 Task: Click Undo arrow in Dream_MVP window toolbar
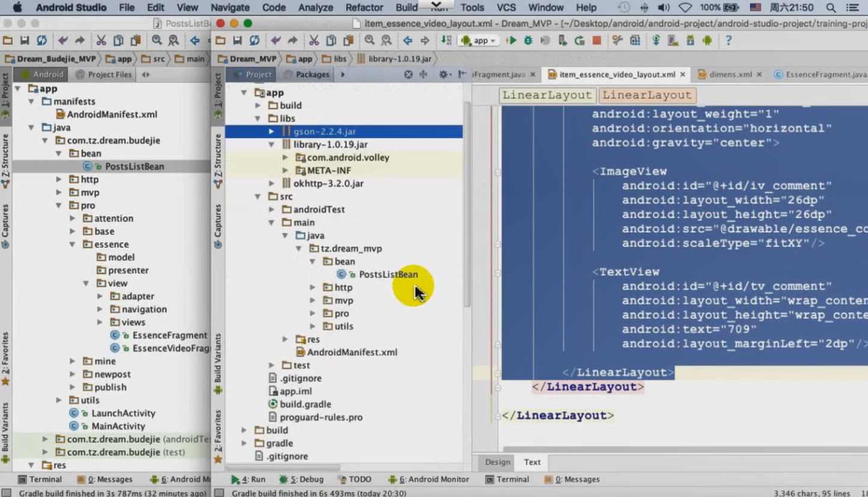pos(275,41)
